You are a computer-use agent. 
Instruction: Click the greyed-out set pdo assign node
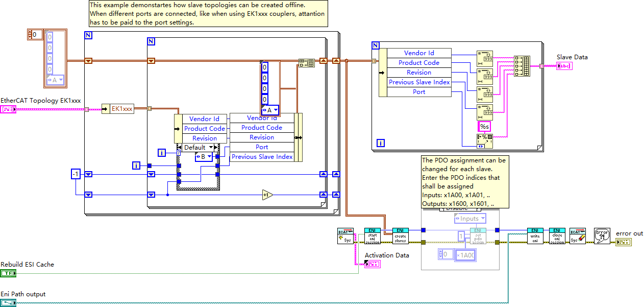coord(478,236)
